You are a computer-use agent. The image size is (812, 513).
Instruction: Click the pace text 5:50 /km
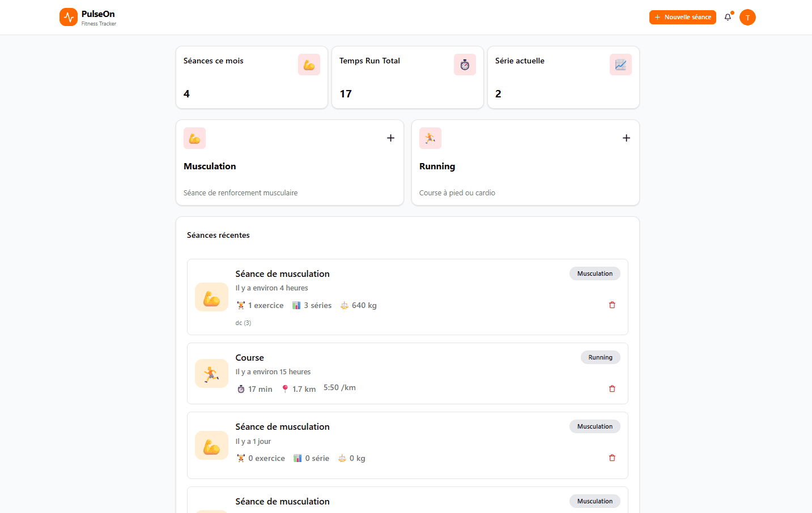(x=339, y=388)
